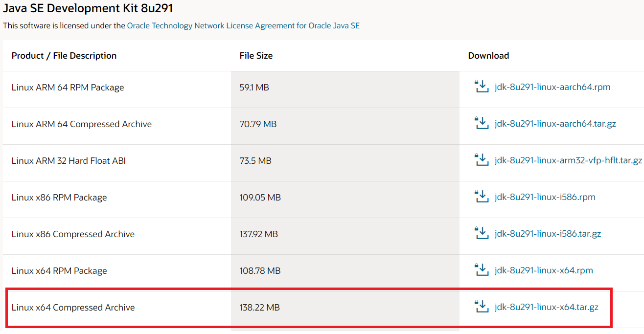Download jdk-8u291-linux-x64.rpm file link

544,270
